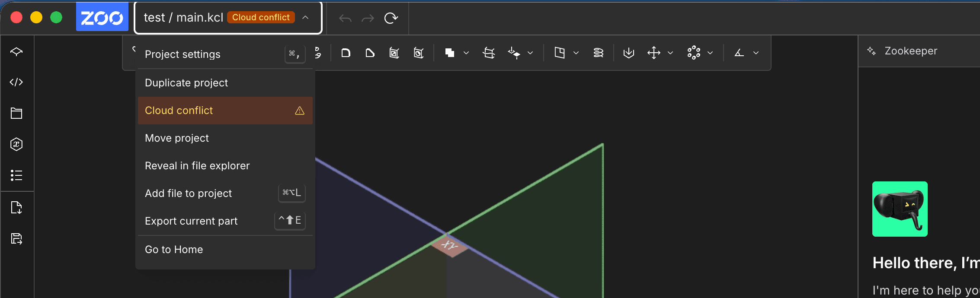Click the undo arrow
Viewport: 980px width, 298px height.
pos(345,18)
